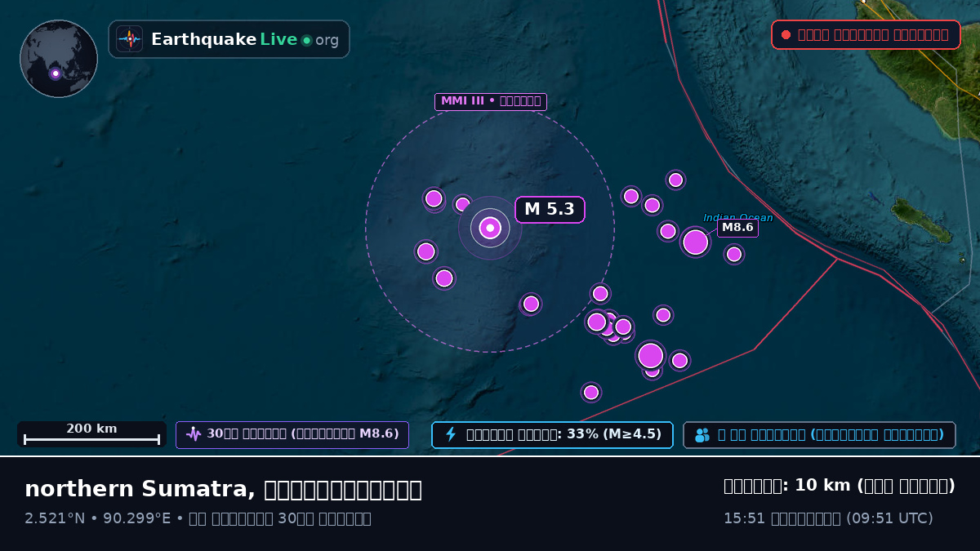Select the M 5.3 magnitude label

pos(550,210)
